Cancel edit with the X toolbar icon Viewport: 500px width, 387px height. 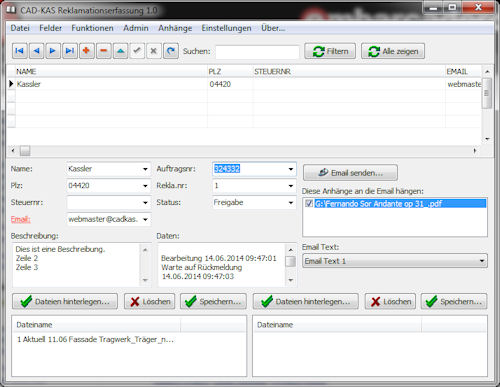(x=154, y=51)
